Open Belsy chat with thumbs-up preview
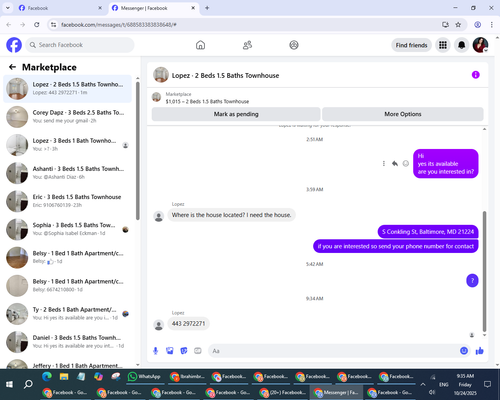500x400 pixels. click(x=67, y=258)
